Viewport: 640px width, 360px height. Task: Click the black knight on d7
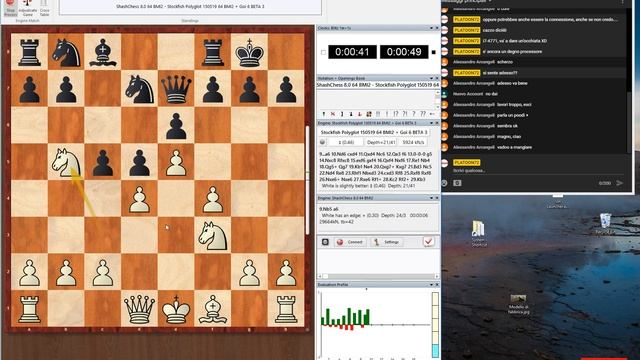(139, 89)
